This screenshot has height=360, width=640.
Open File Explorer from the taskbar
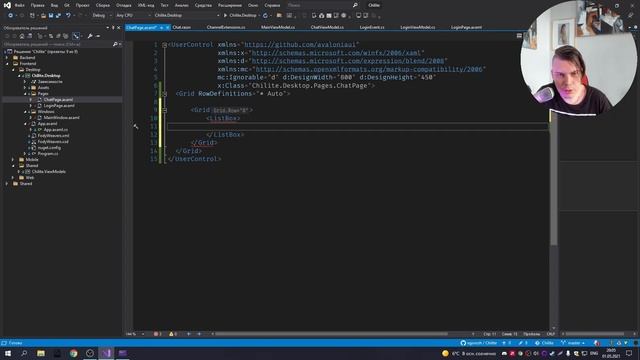coord(41,353)
